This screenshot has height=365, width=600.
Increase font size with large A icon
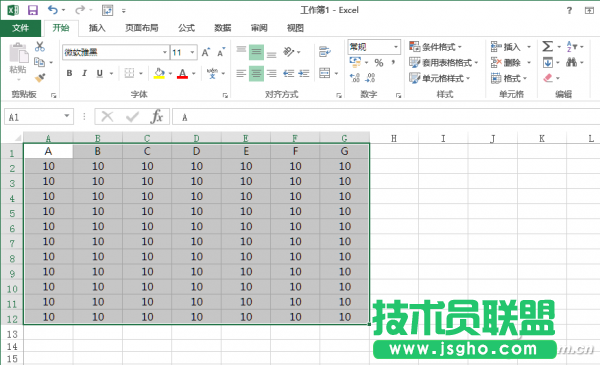tap(206, 52)
